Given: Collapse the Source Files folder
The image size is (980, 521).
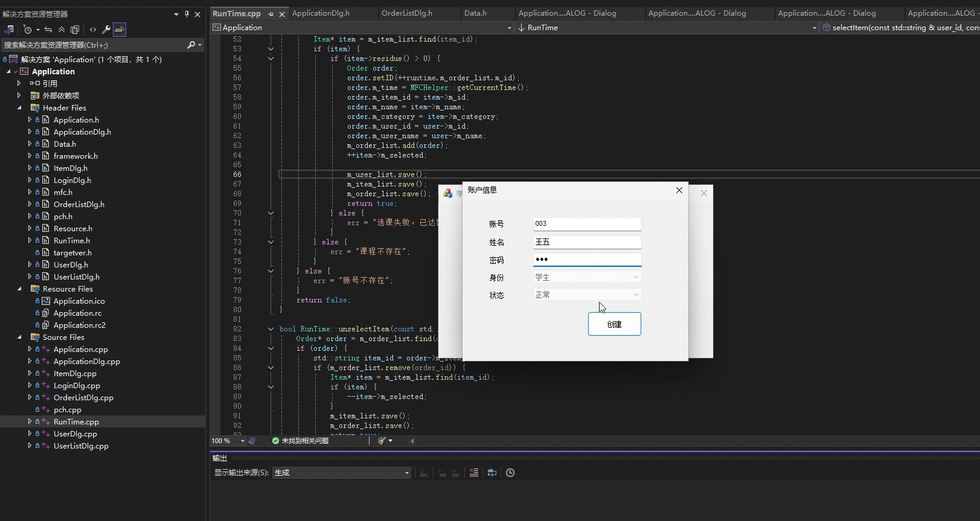Looking at the screenshot, I should pyautogui.click(x=19, y=337).
